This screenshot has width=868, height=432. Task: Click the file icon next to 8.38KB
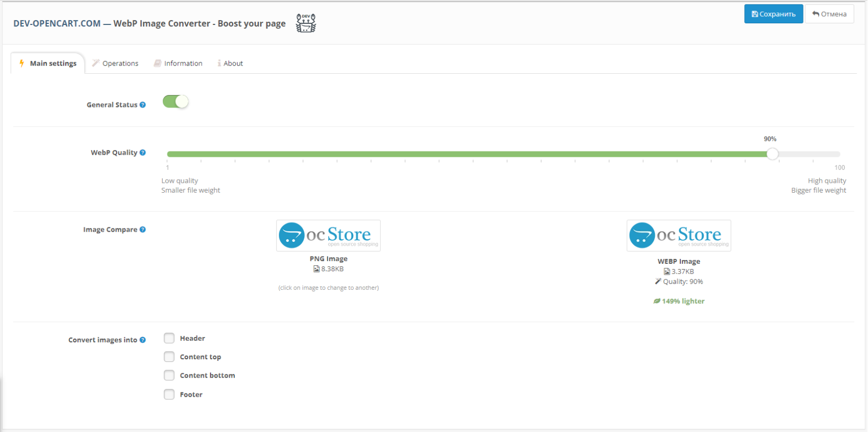point(316,269)
